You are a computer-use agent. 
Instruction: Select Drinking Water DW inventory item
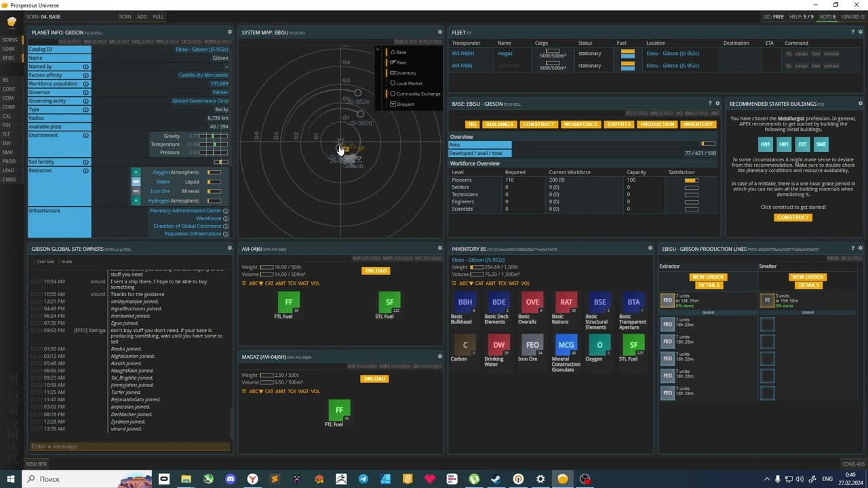pyautogui.click(x=499, y=346)
